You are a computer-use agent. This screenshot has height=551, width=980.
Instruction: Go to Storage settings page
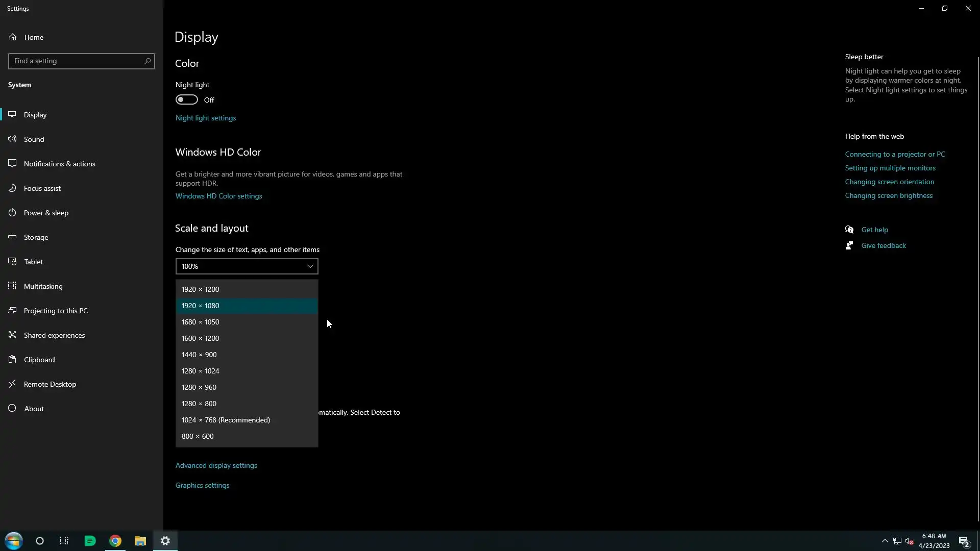tap(36, 237)
